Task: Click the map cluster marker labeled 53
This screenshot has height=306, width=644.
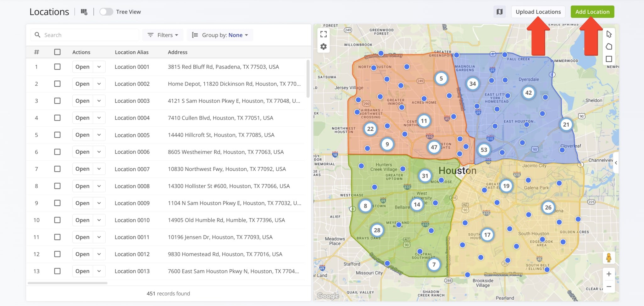Action: pyautogui.click(x=484, y=150)
